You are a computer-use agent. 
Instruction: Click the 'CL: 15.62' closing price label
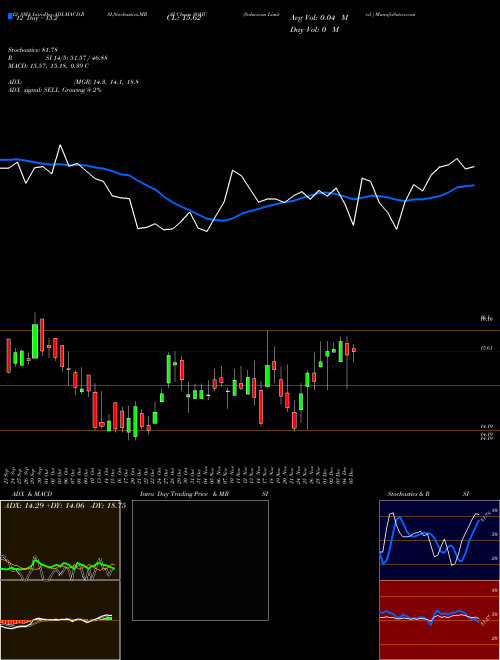184,19
